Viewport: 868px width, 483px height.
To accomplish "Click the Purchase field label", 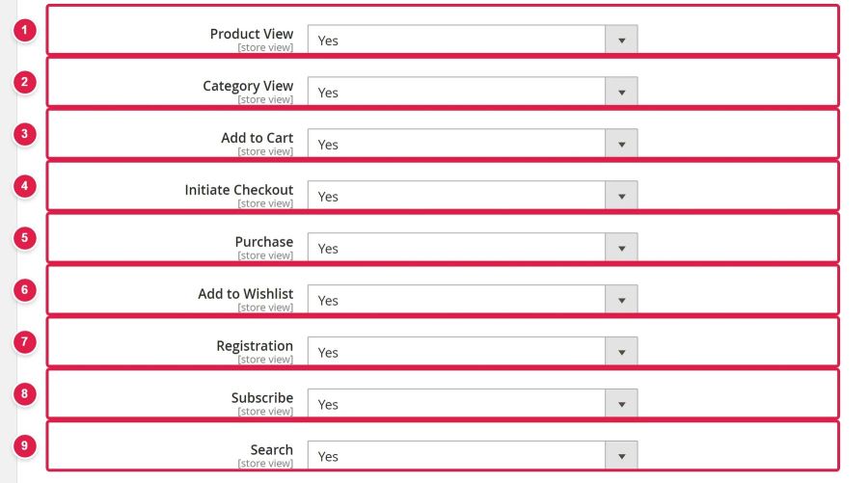I will [x=264, y=242].
